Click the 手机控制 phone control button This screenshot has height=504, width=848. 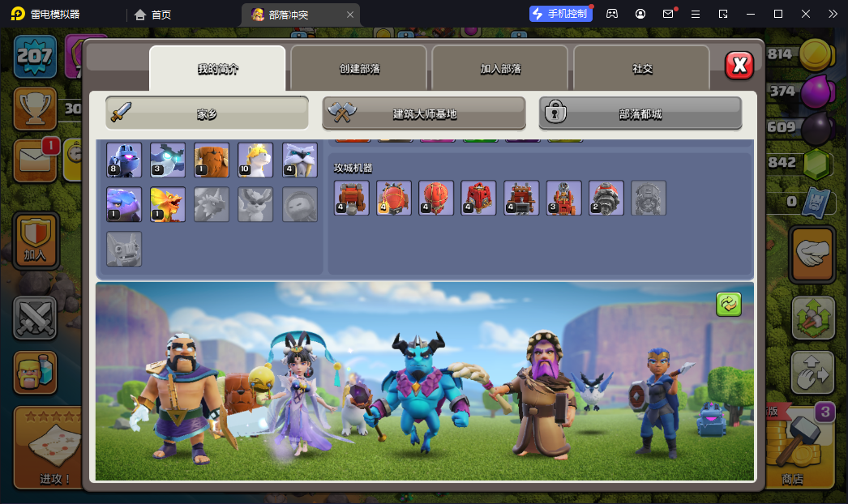coord(561,14)
